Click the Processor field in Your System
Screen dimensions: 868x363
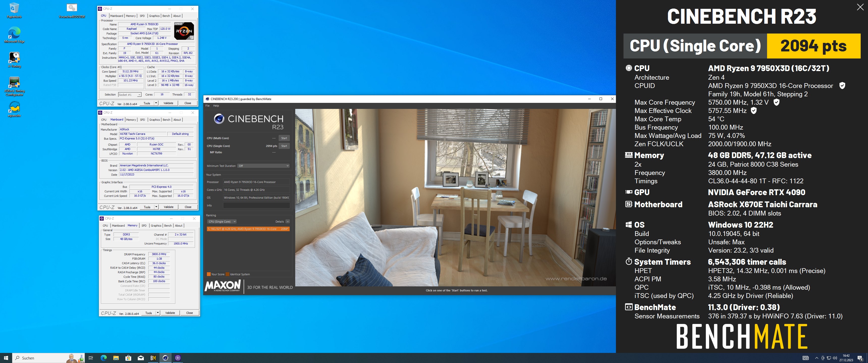pos(256,182)
